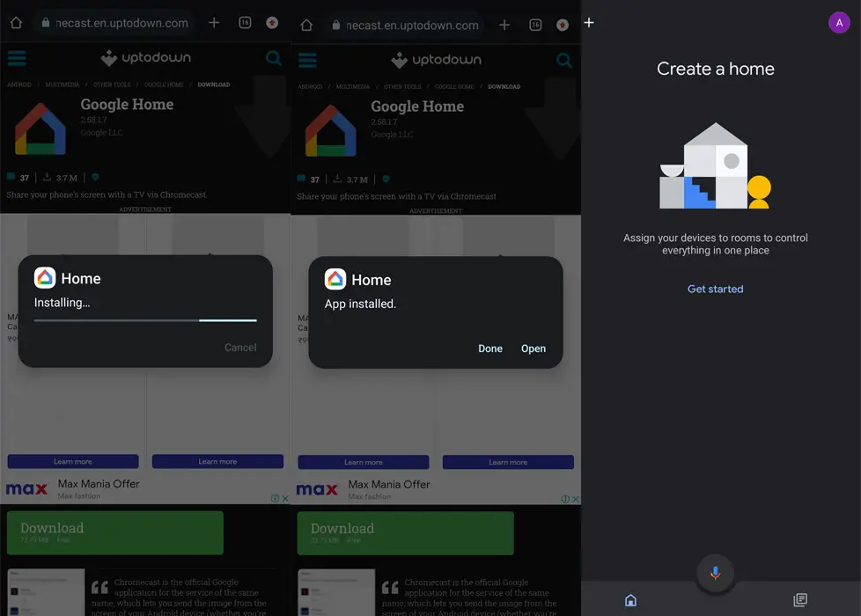
Task: Tap the red browser menu icon in the left screenshot
Action: pos(272,23)
